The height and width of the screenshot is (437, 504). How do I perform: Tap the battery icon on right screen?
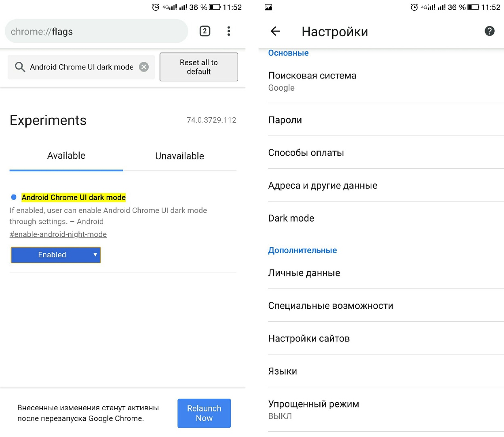(x=473, y=7)
